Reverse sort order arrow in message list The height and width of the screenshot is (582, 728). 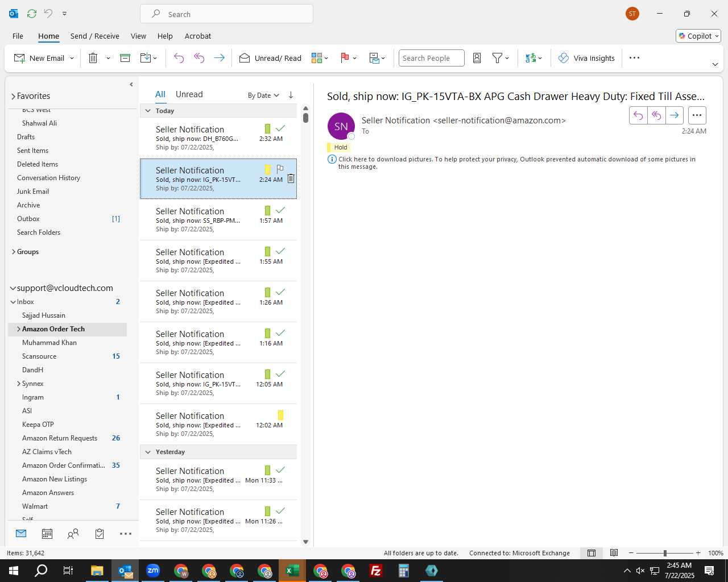point(291,95)
